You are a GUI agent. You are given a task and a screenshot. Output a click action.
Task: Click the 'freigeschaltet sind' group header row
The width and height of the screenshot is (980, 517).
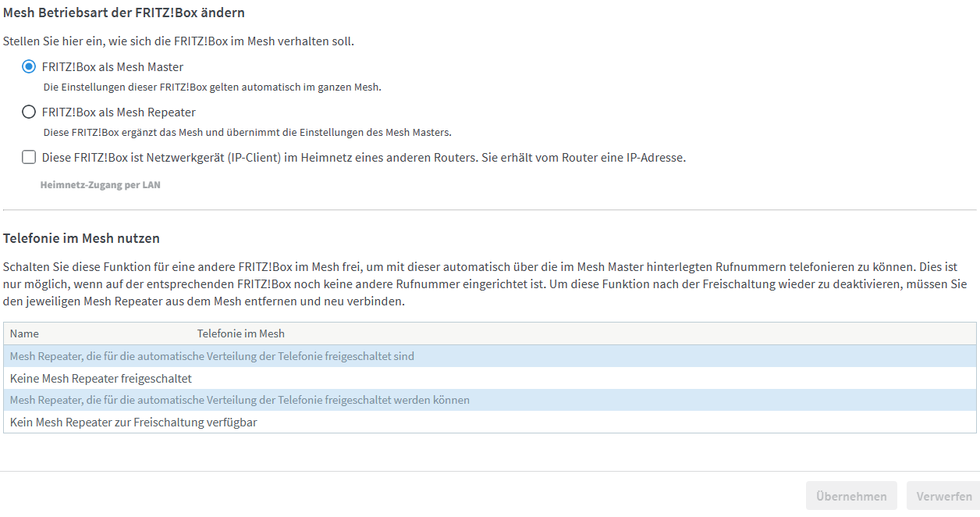coord(490,356)
